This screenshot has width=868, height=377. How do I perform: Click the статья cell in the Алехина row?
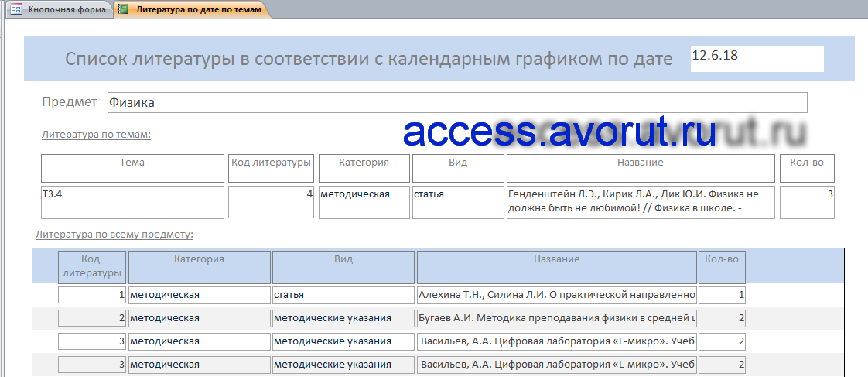343,295
